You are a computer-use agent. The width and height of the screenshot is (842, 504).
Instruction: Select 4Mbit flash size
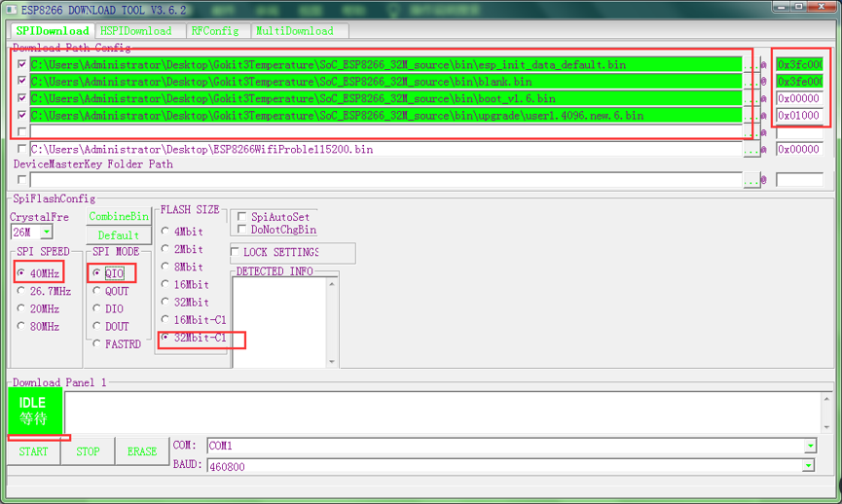[x=183, y=232]
